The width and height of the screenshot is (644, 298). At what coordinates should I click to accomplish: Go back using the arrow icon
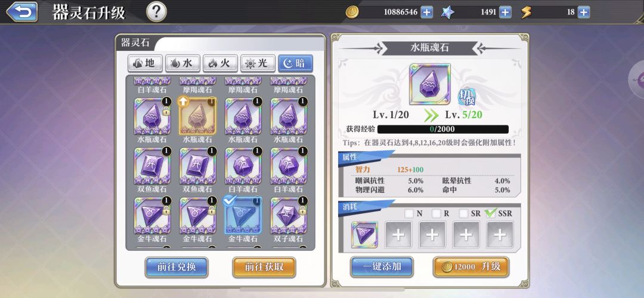click(x=22, y=11)
